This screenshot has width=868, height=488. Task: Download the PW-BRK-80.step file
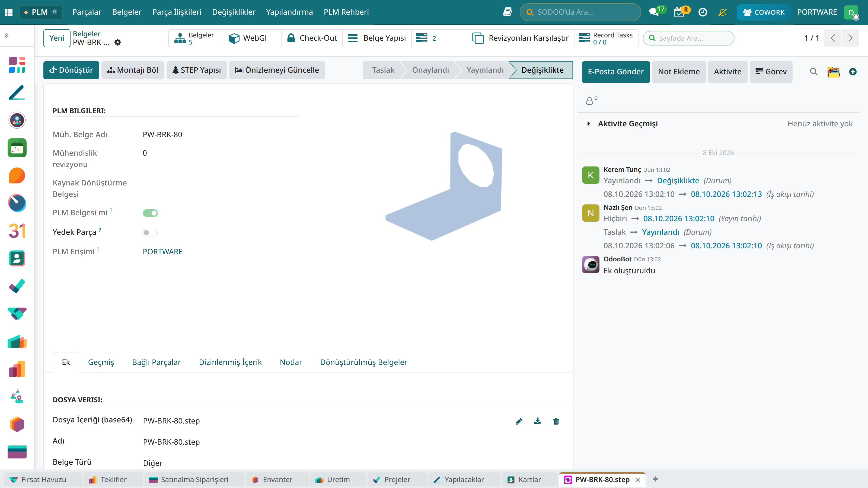pyautogui.click(x=537, y=421)
